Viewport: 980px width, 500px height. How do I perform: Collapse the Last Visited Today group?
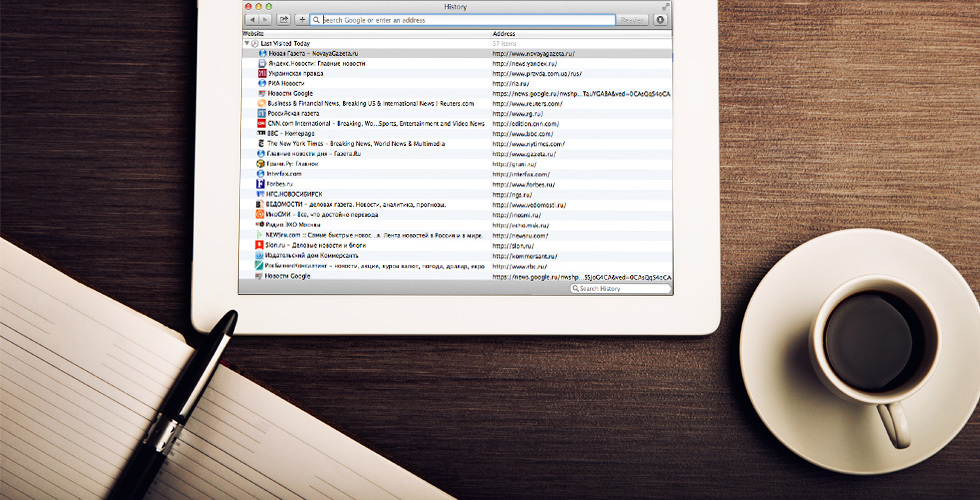(x=247, y=44)
